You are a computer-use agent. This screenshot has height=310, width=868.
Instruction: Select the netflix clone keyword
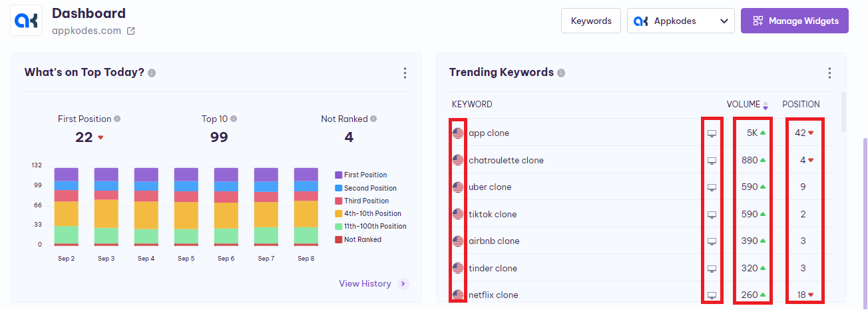(493, 295)
